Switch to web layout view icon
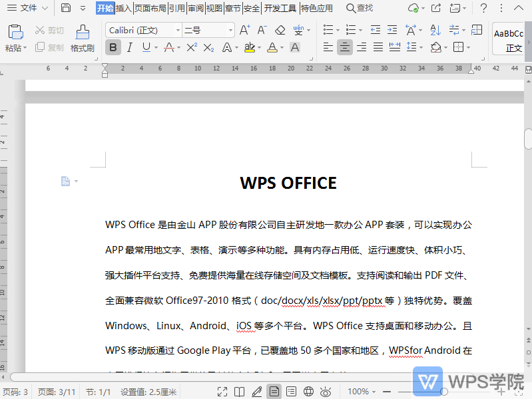 308,392
